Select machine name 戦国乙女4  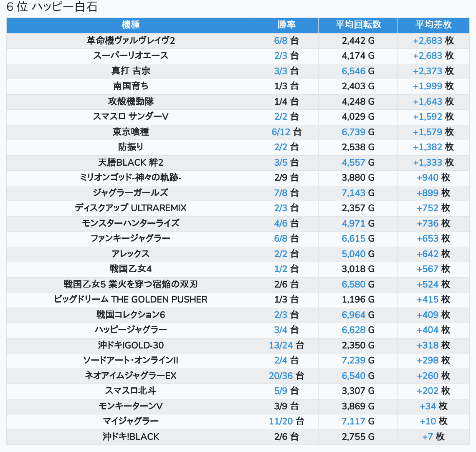coord(131,269)
